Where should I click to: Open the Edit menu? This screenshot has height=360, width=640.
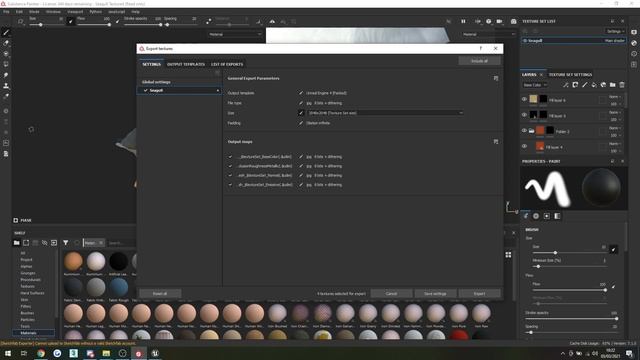click(x=19, y=12)
